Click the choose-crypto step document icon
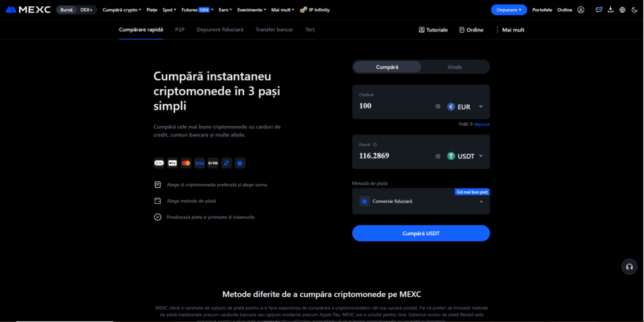 [x=157, y=185]
